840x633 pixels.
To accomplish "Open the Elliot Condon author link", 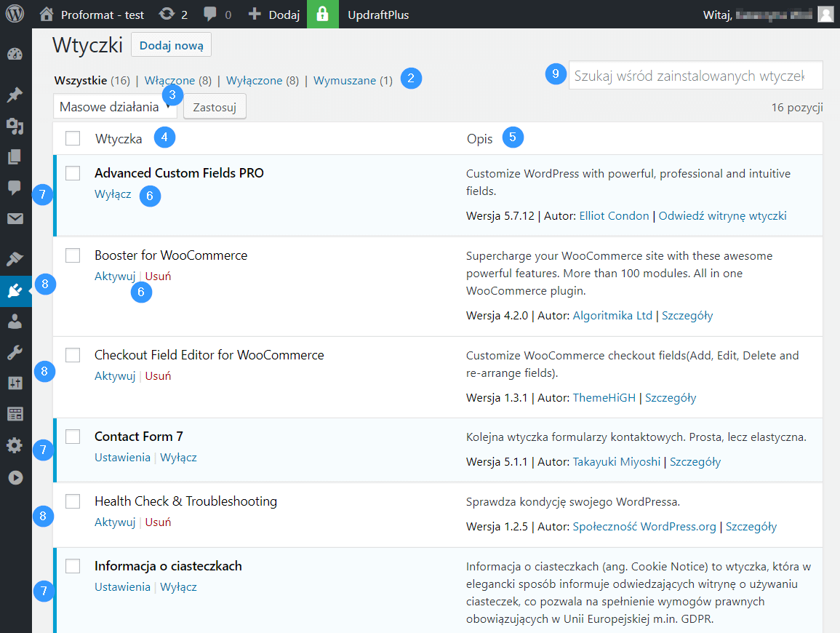I will click(614, 215).
